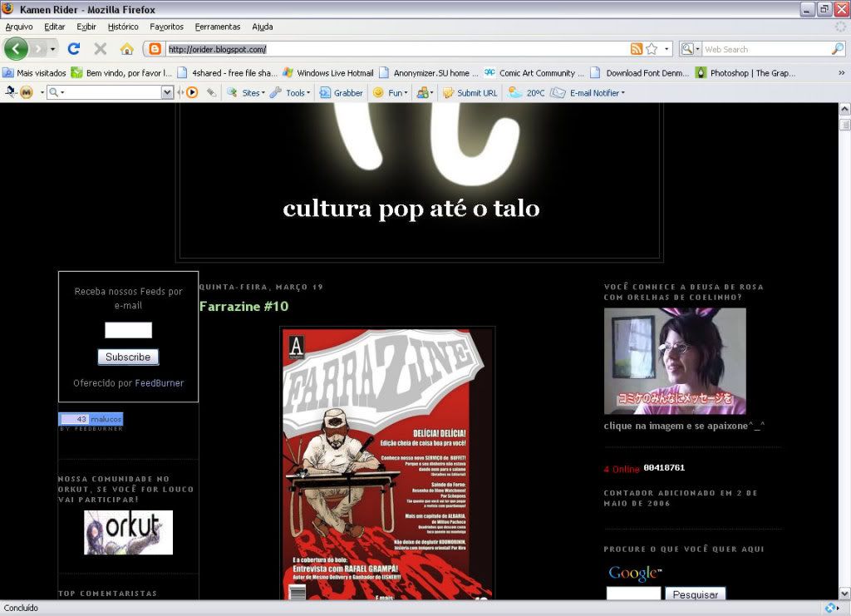851x616 pixels.
Task: Open the Fun smiley dropdown
Action: pos(391,93)
